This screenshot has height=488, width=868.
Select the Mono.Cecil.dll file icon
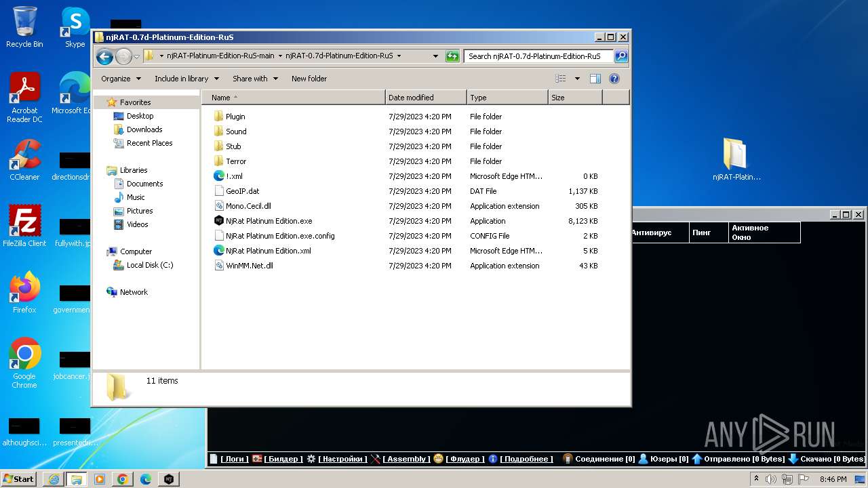tap(218, 206)
